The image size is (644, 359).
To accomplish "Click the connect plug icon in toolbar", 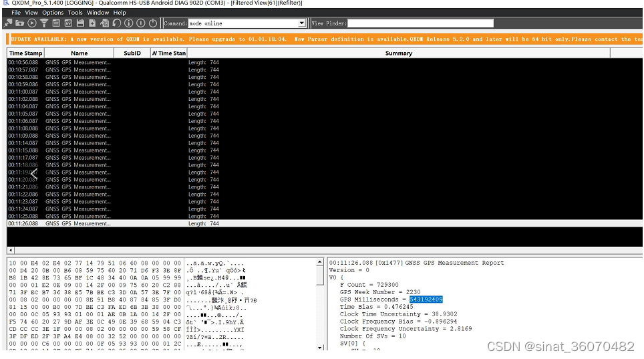I will (8, 23).
